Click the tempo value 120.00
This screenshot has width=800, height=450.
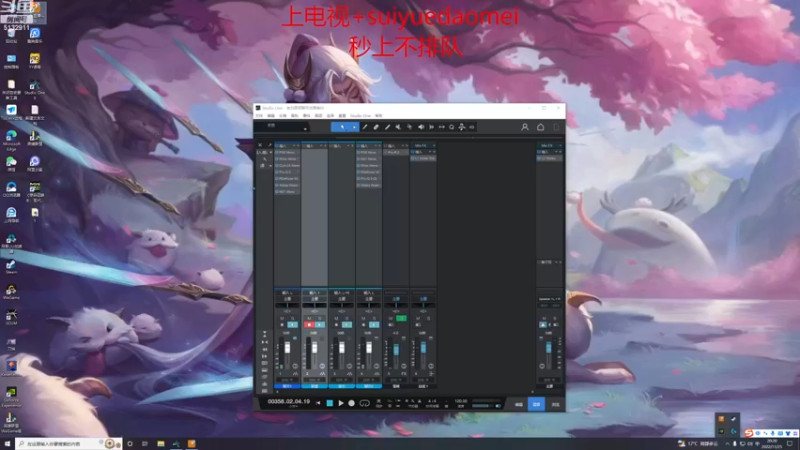pyautogui.click(x=461, y=401)
